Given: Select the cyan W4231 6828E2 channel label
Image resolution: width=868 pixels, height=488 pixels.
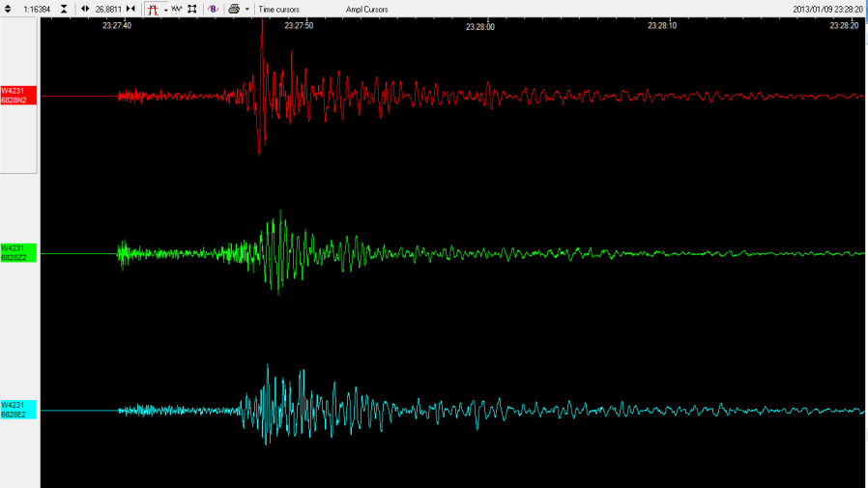Looking at the screenshot, I should (x=18, y=410).
